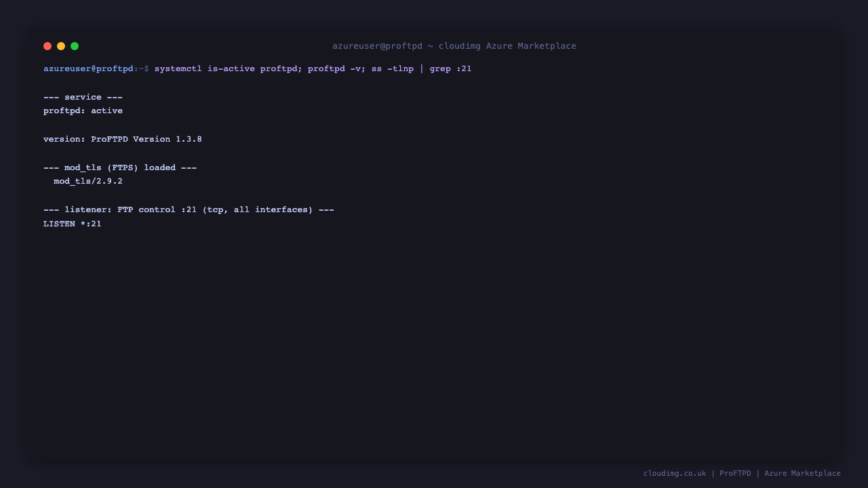Click the 'LISTEN *:21' output line
This screenshot has width=868, height=488.
pos(73,224)
